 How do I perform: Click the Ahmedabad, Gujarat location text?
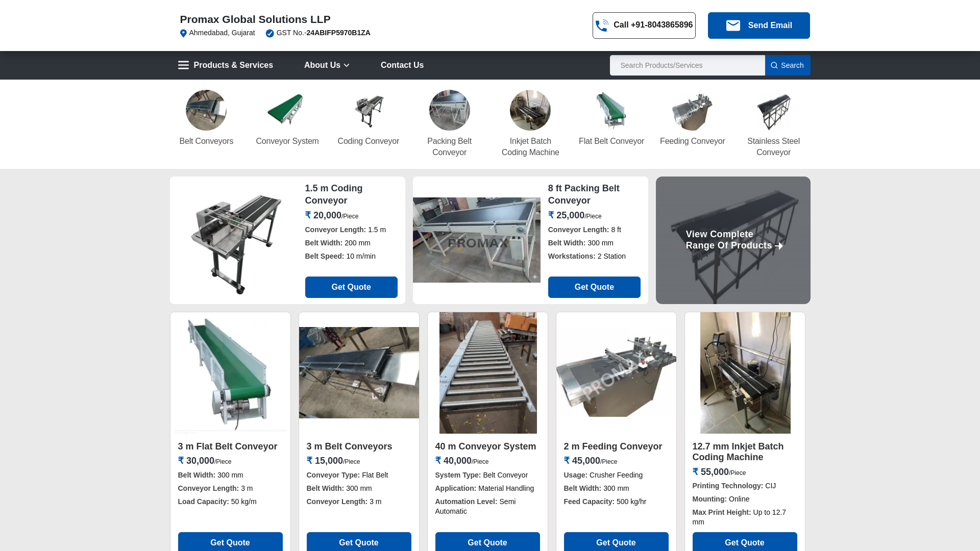[x=222, y=33]
